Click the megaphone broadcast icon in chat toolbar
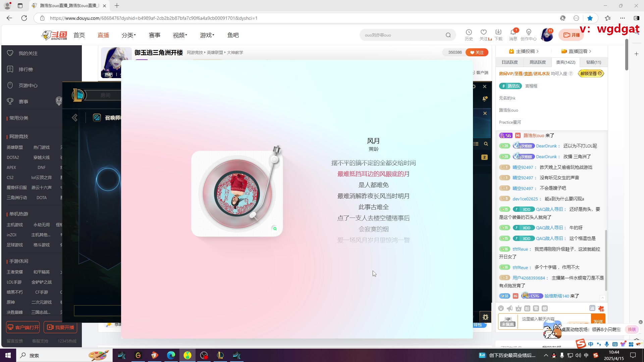Screen dimensions: 644x362 510,308
